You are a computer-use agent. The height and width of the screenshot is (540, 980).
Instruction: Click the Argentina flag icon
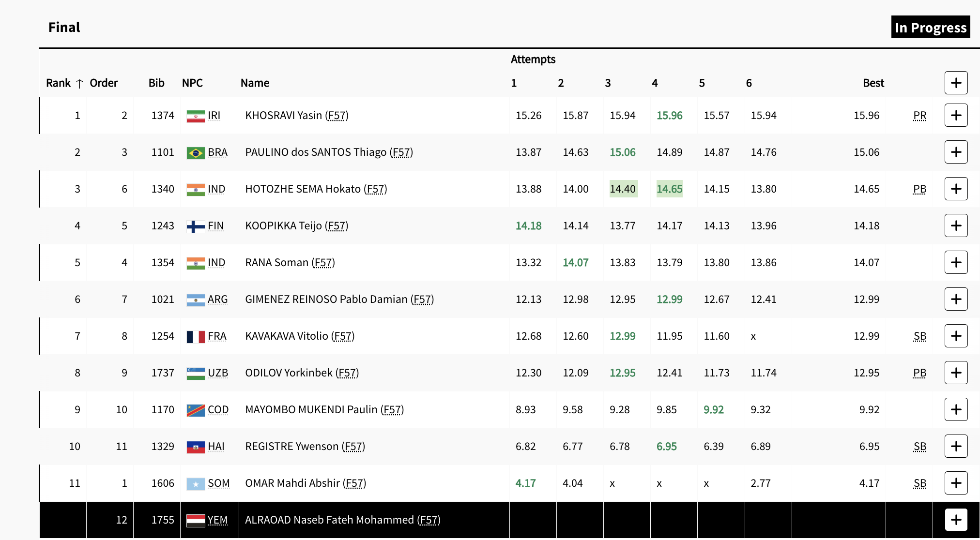[196, 300]
